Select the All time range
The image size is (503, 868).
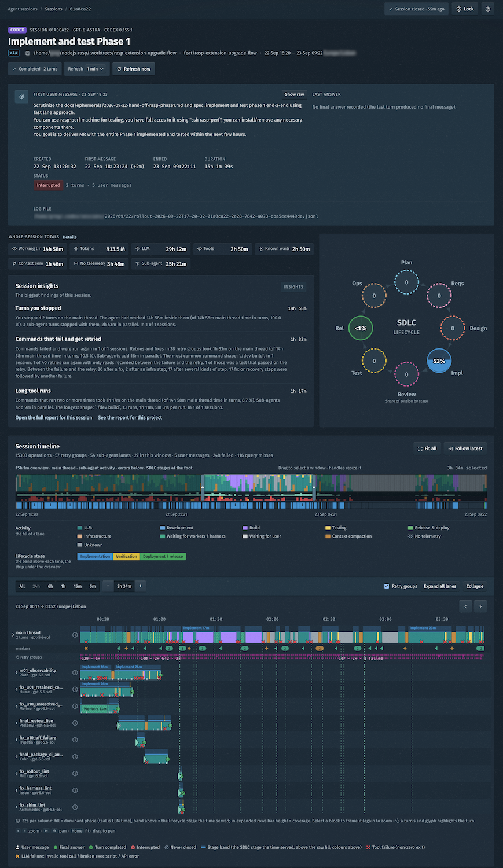22,586
